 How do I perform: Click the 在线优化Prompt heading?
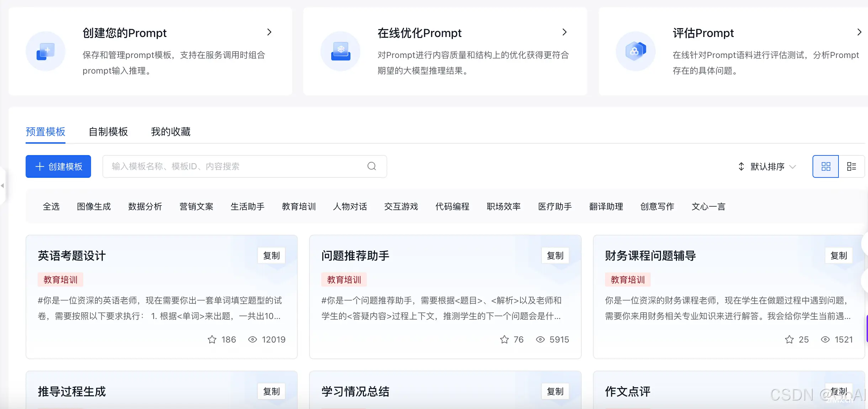click(x=419, y=33)
